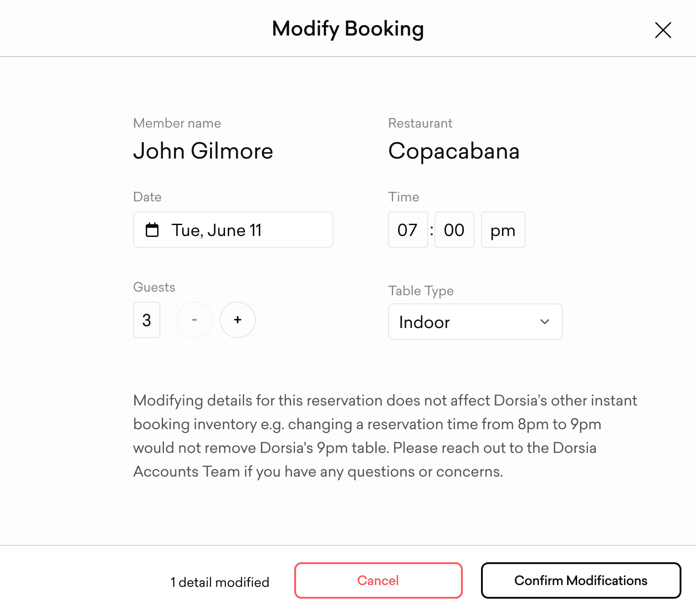
Task: Click Confirm Modifications button
Action: click(581, 580)
